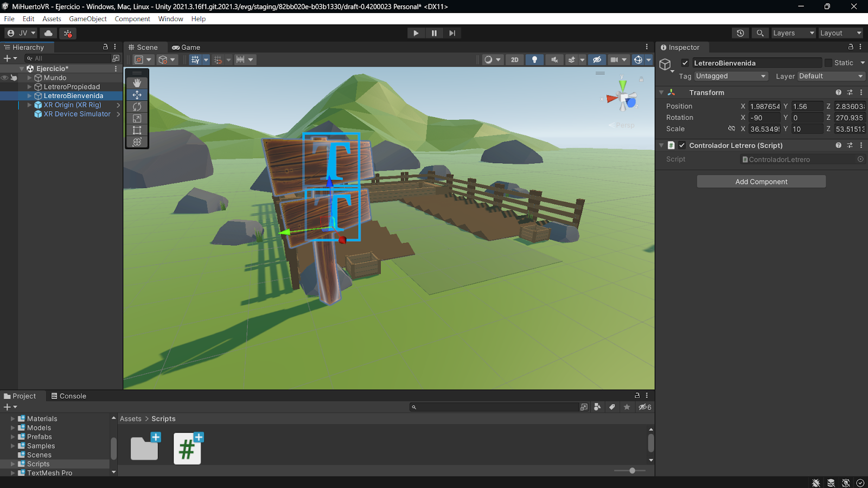Select the Hand view tool
Image resolution: width=868 pixels, height=488 pixels.
[137, 83]
